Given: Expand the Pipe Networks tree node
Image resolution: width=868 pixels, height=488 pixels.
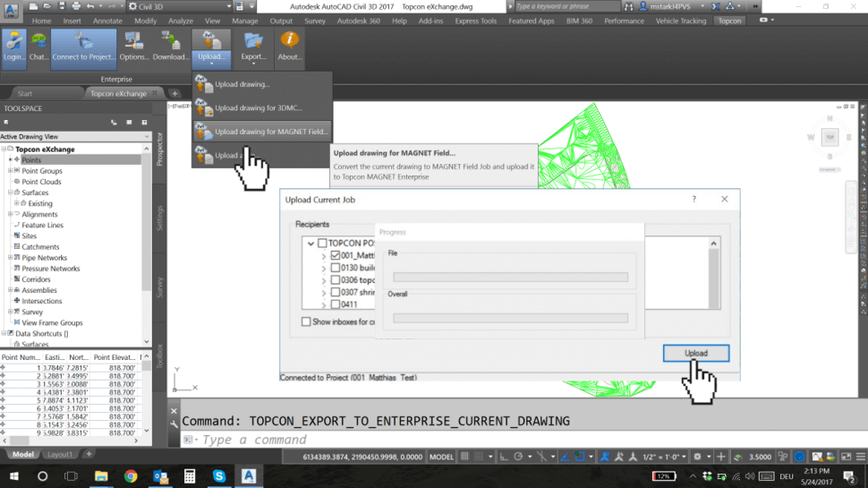Looking at the screenshot, I should 10,258.
